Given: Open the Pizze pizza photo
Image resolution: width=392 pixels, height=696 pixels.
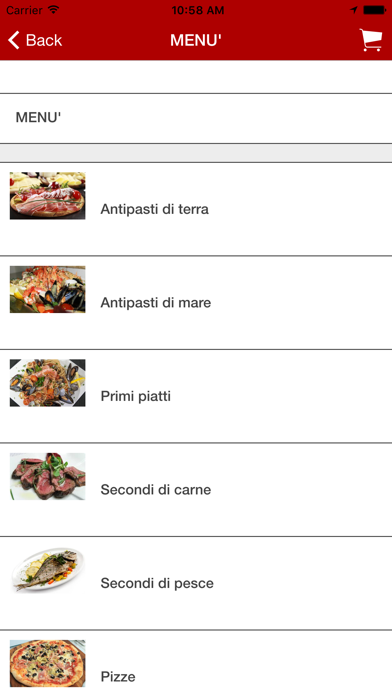Looking at the screenshot, I should [48, 664].
